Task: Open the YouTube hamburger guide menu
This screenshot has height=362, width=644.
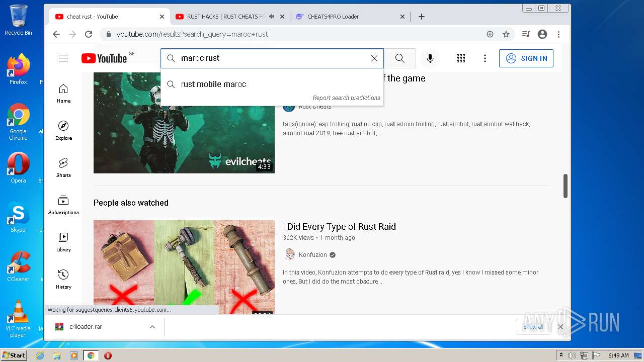Action: coord(63,58)
